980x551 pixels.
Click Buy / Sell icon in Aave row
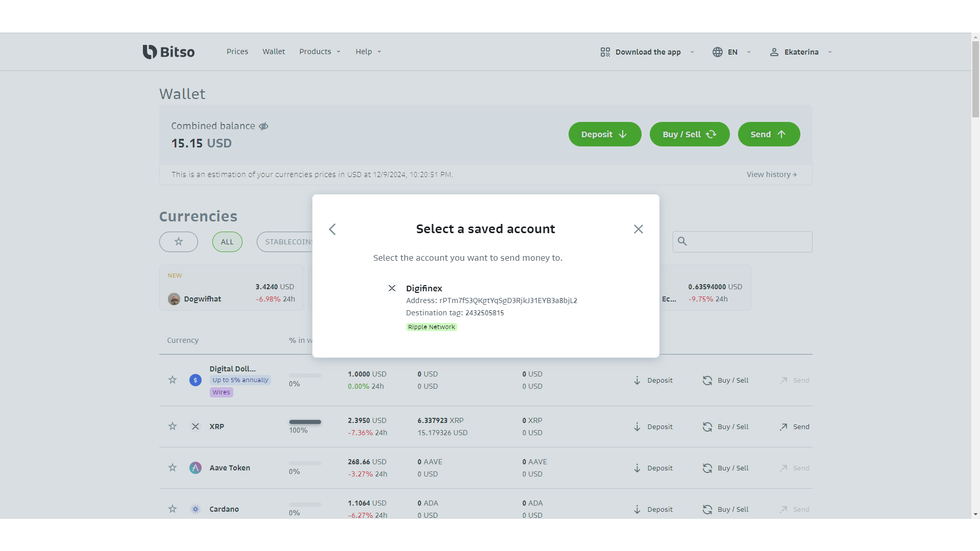(x=707, y=468)
